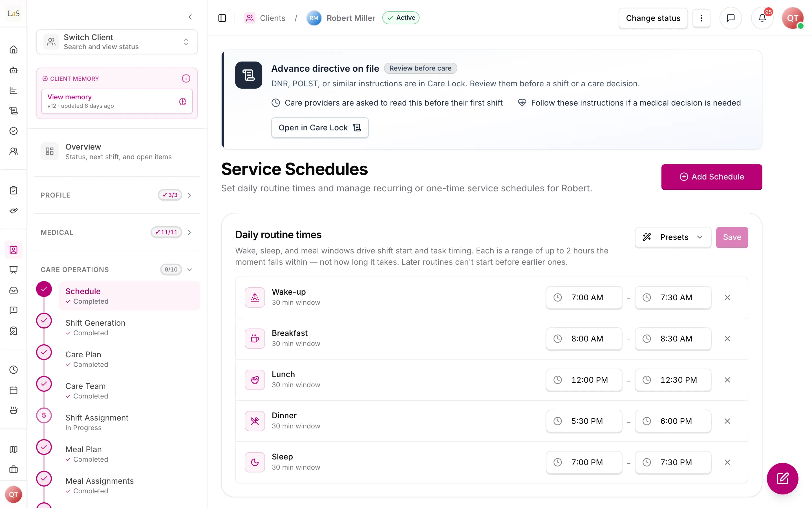Click the floating edit compose button

coord(782,478)
